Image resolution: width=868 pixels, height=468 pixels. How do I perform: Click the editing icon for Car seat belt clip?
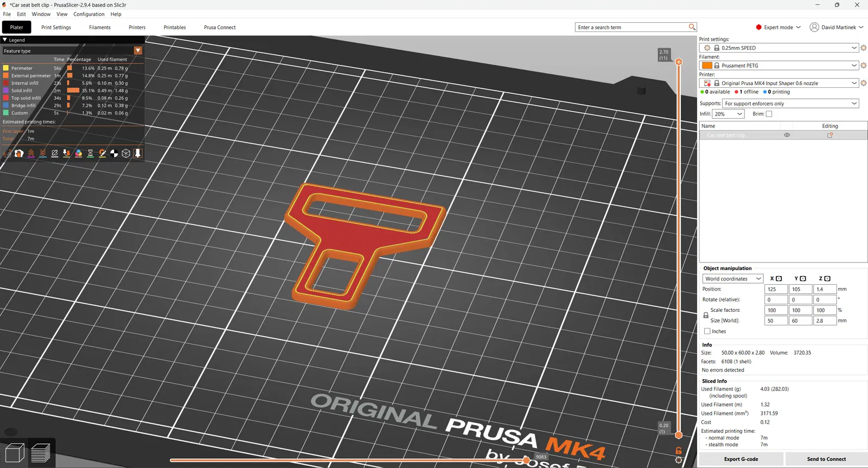(x=830, y=135)
